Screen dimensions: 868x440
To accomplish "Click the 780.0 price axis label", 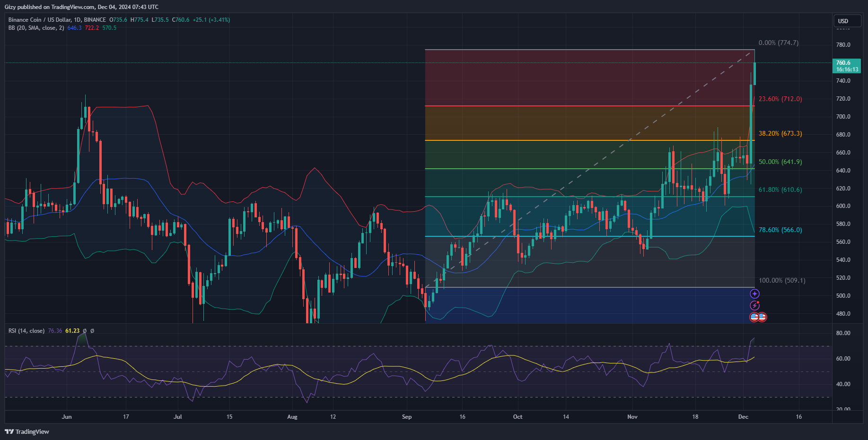I will click(x=843, y=45).
